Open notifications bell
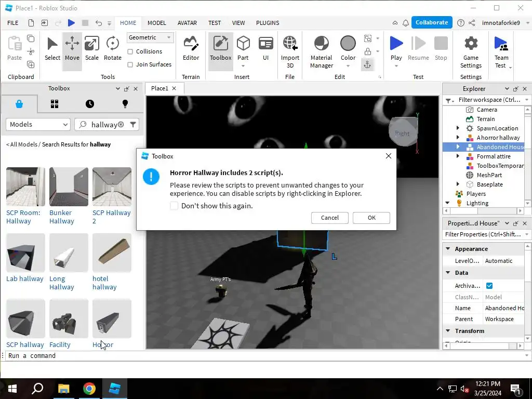 click(x=405, y=23)
